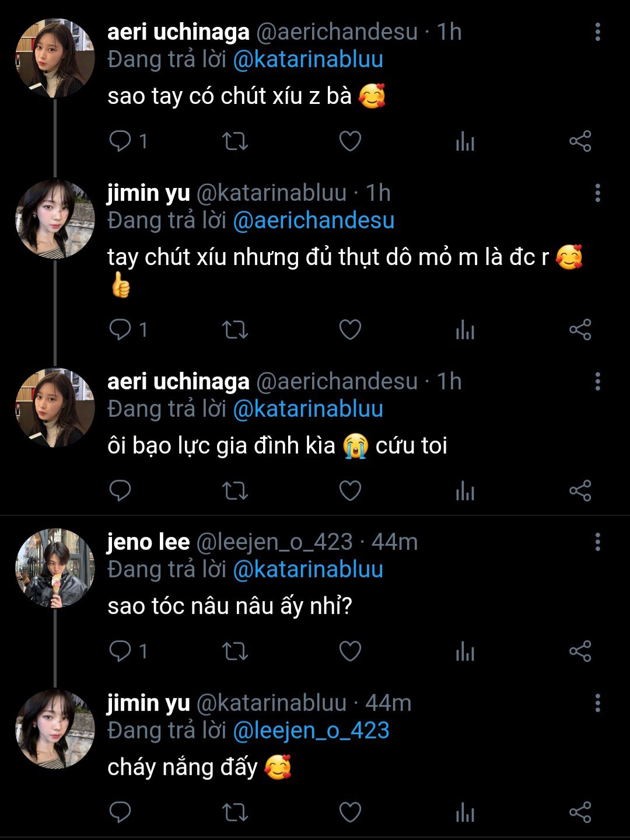Open three-dot menu on first aeri tweet
This screenshot has height=840, width=630.
(x=597, y=32)
